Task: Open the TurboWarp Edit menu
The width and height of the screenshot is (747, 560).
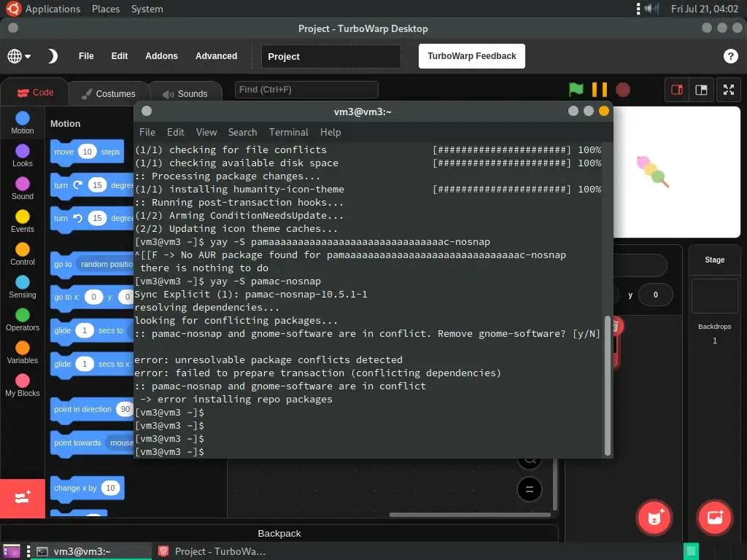Action: (x=120, y=56)
